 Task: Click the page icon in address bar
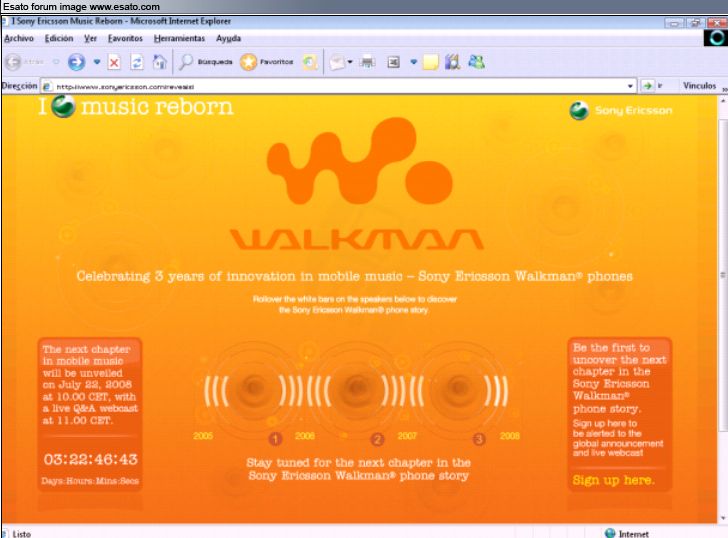pyautogui.click(x=47, y=86)
